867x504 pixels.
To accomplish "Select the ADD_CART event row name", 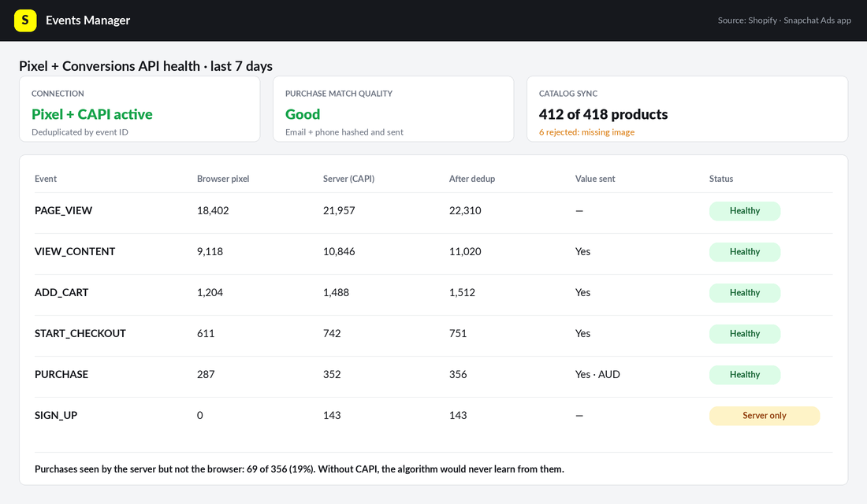I will 61,292.
